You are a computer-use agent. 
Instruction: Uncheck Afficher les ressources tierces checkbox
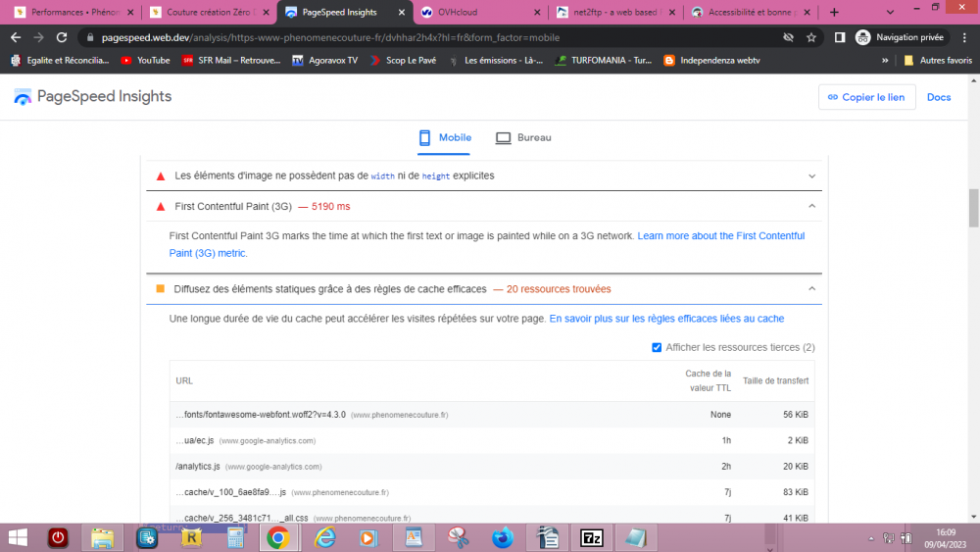coord(657,348)
